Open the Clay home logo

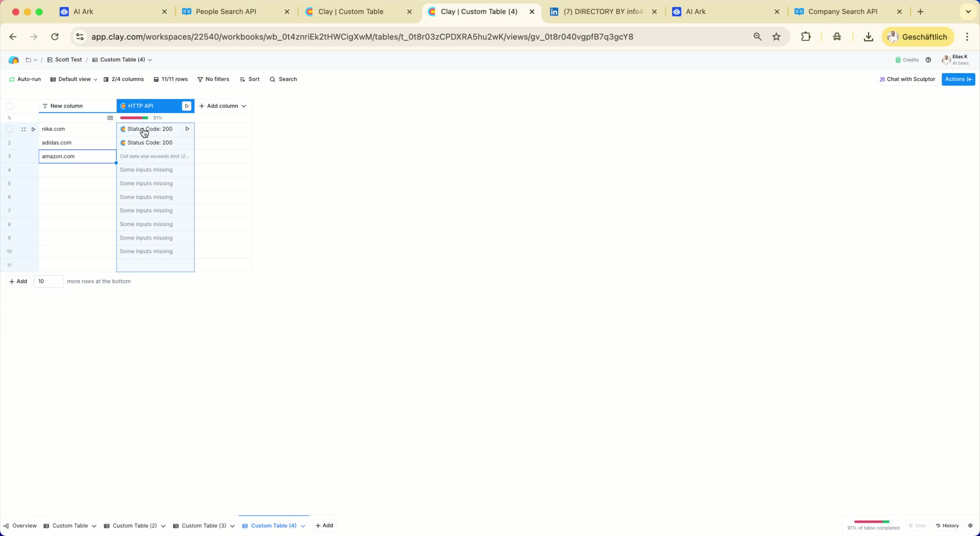click(x=14, y=60)
